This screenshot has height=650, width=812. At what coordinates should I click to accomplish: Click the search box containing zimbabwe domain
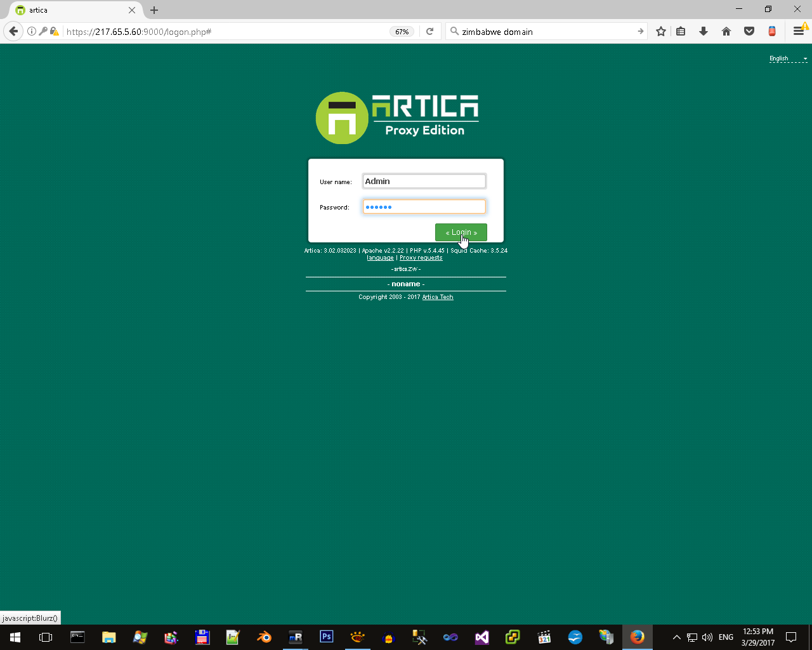tap(547, 32)
